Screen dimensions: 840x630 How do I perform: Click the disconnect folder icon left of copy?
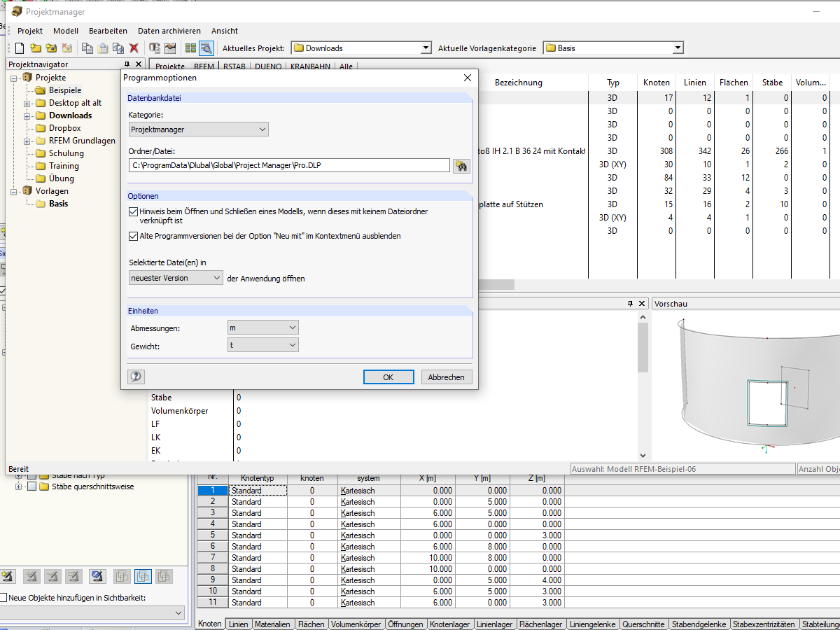coord(67,48)
